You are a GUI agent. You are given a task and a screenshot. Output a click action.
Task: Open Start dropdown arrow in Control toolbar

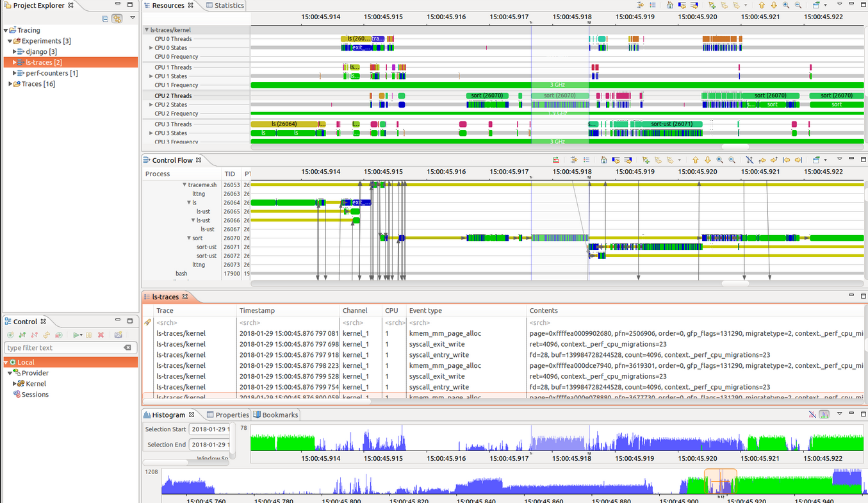(x=81, y=335)
